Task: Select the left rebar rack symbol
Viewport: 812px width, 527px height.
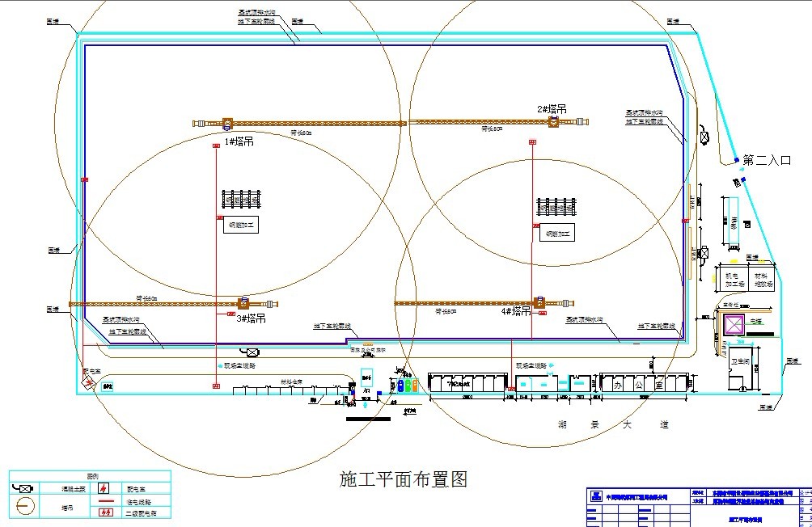Action: [x=243, y=198]
